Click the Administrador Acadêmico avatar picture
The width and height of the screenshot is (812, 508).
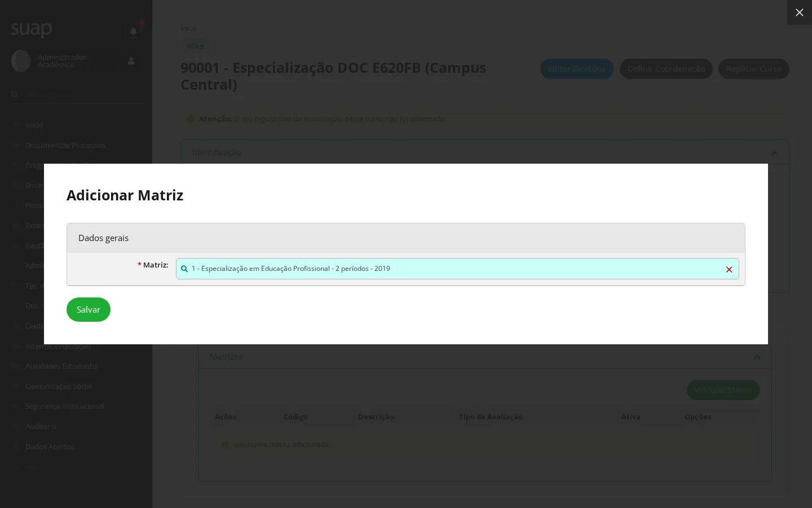point(21,61)
